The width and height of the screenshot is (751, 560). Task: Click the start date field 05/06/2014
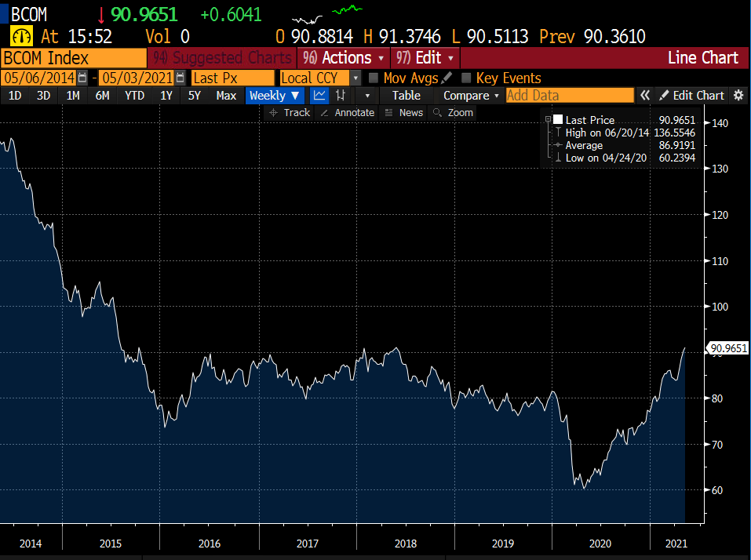pyautogui.click(x=39, y=78)
